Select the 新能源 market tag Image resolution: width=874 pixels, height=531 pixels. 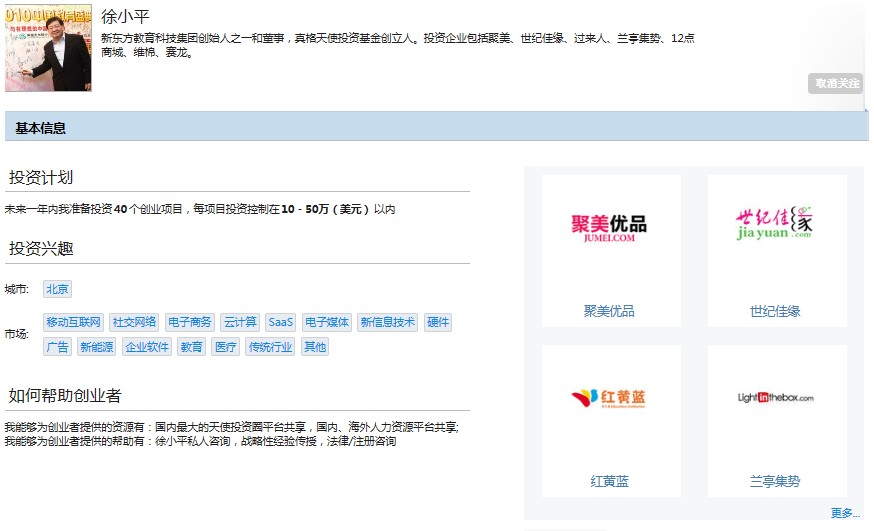96,347
